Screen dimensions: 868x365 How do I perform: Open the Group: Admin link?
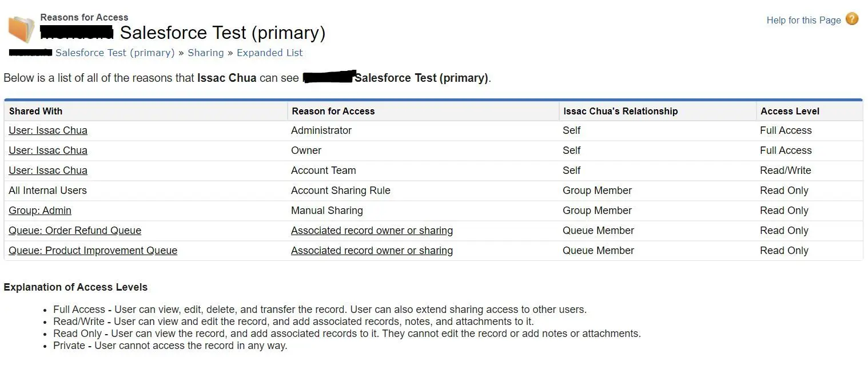tap(40, 211)
